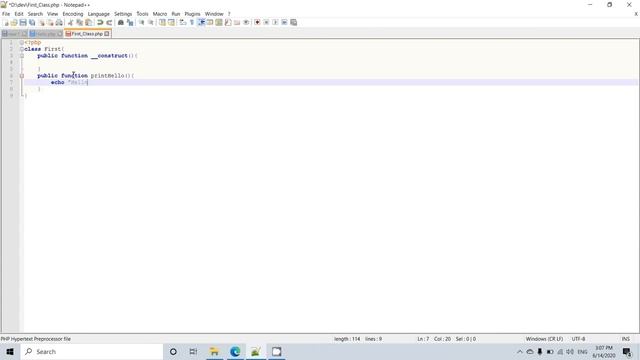640x360 pixels.
Task: Open the Window menu
Action: pos(214,14)
